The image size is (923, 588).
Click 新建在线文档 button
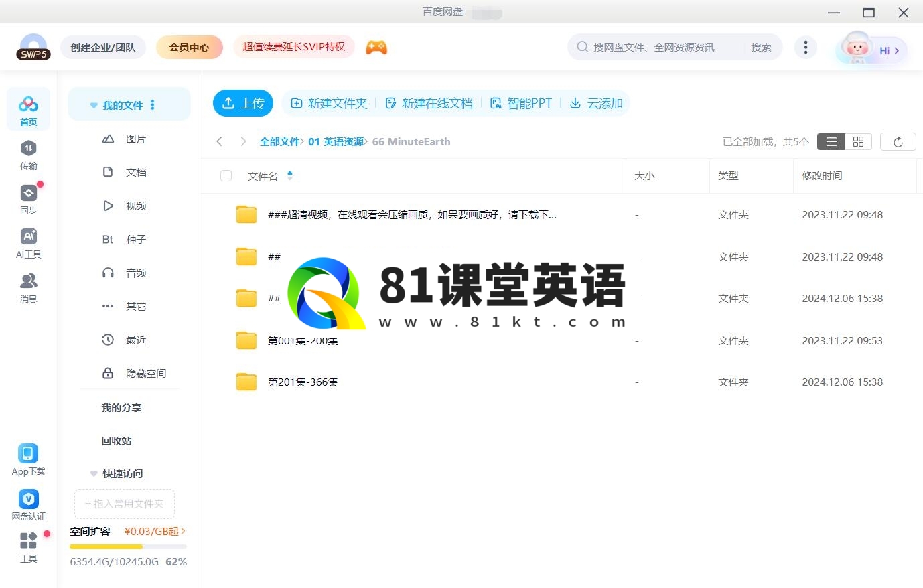(x=429, y=103)
